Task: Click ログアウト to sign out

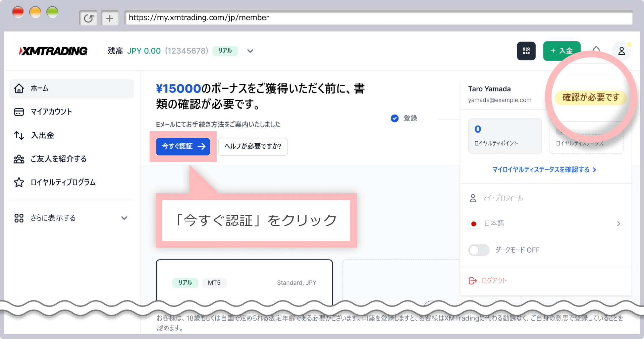Action: [x=494, y=281]
